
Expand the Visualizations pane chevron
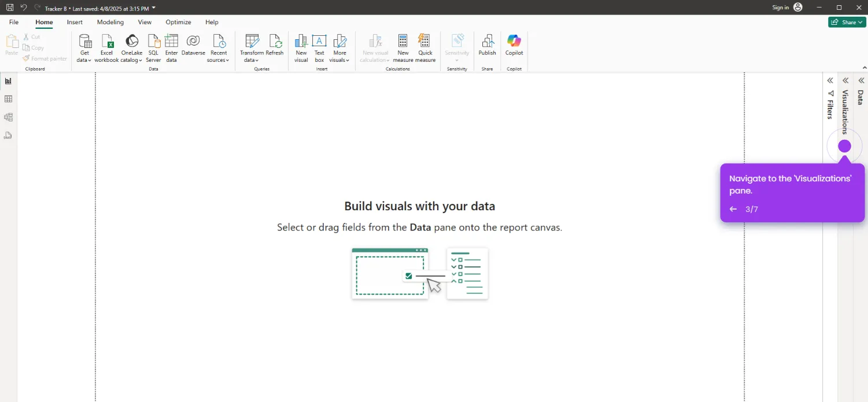click(845, 81)
